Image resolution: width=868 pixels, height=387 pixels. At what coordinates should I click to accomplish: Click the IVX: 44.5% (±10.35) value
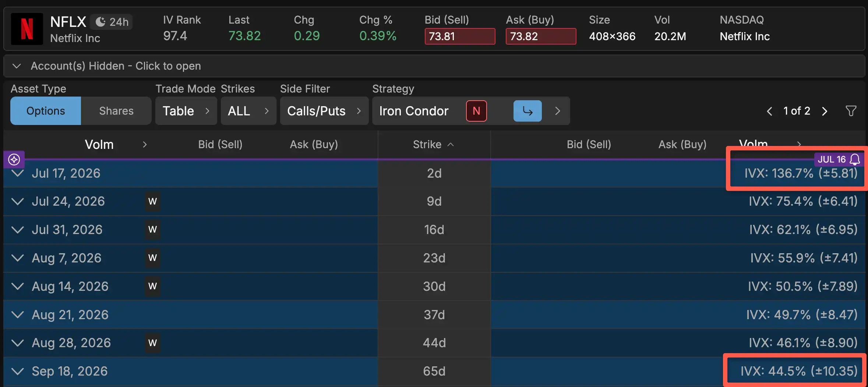click(799, 371)
